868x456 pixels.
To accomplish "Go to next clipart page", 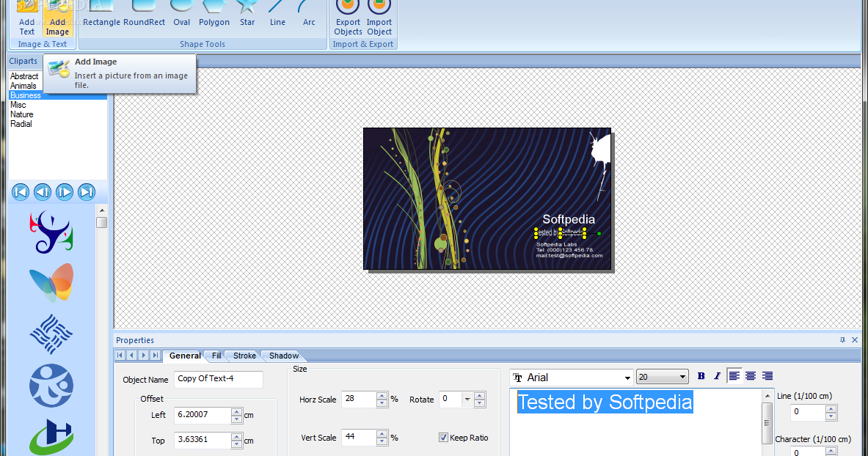I will pyautogui.click(x=65, y=192).
